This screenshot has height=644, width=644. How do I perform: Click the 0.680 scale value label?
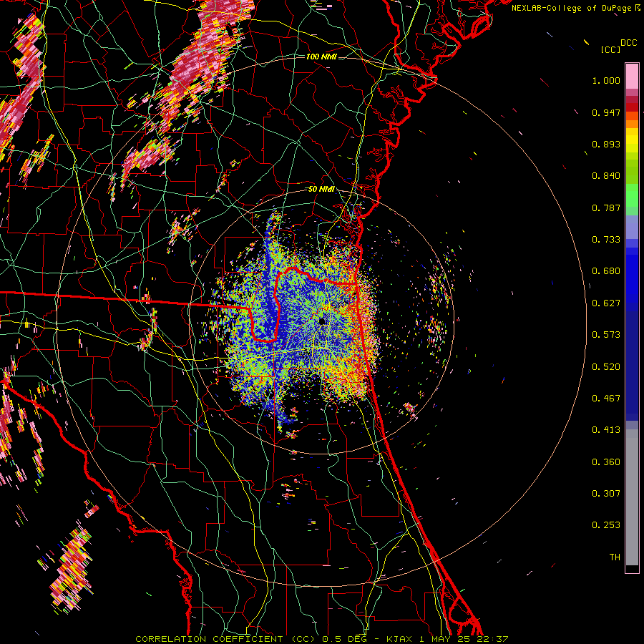606,271
